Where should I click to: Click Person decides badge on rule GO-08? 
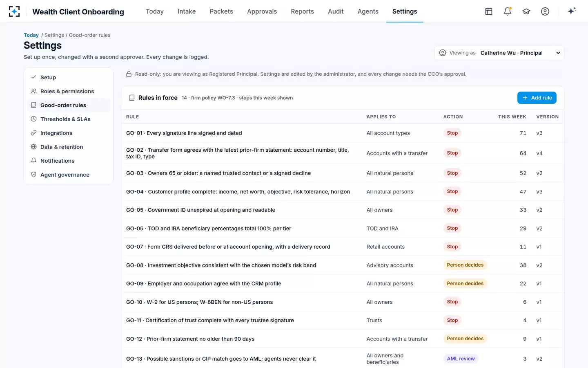pyautogui.click(x=465, y=265)
